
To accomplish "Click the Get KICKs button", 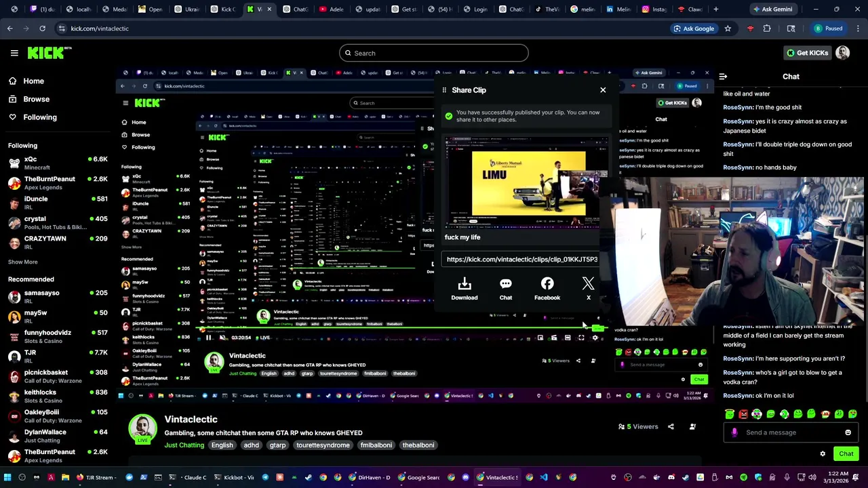I will (807, 53).
